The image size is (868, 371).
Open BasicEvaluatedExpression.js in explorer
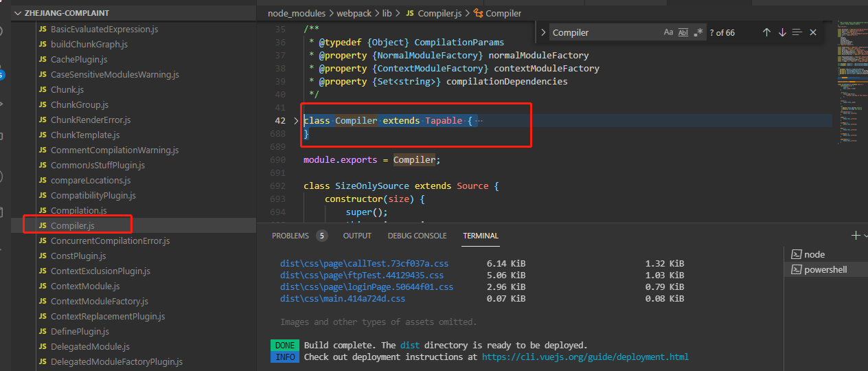(x=104, y=30)
